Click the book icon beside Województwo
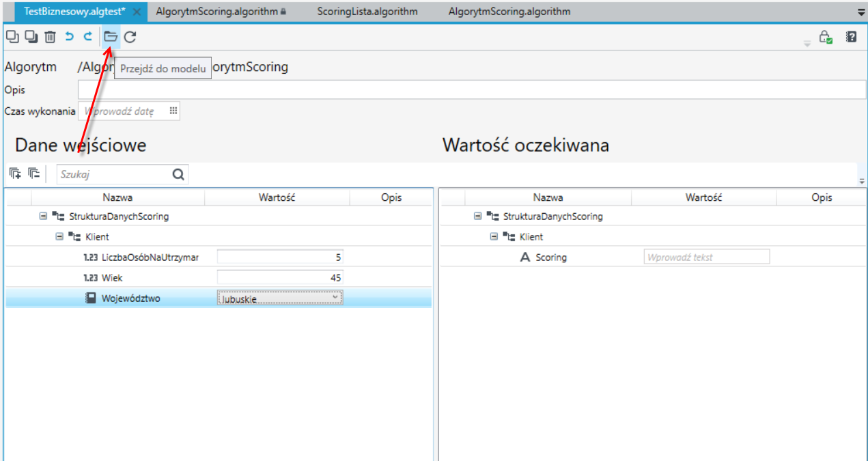 pos(90,298)
